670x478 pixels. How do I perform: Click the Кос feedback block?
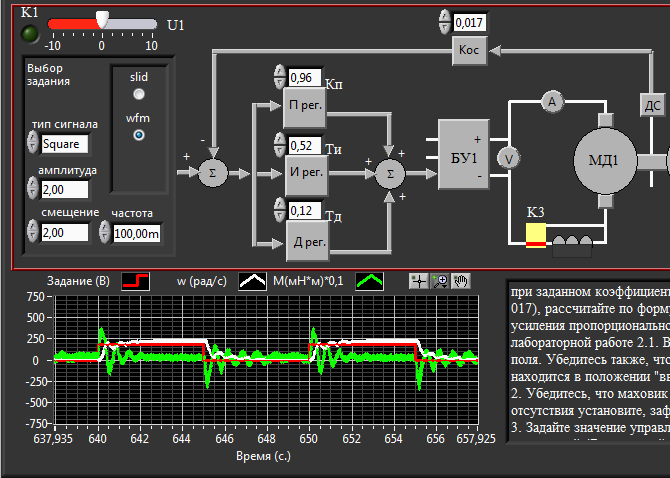click(x=469, y=50)
